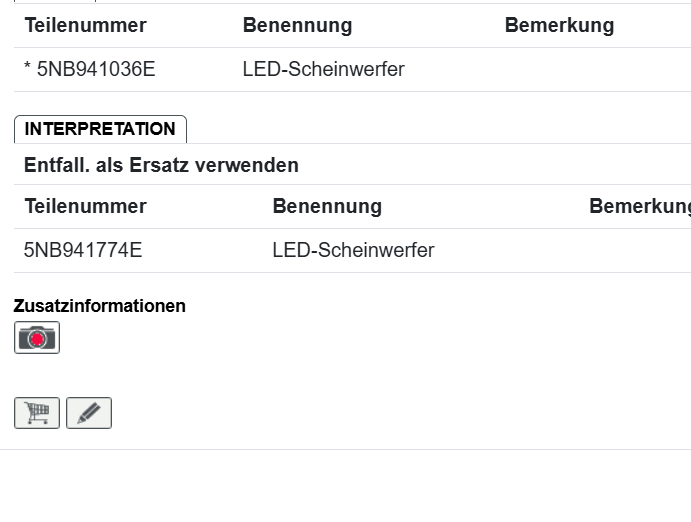Click the 'Entfall. als Ersatz verwenden' heading
This screenshot has height=522, width=691.
click(161, 165)
